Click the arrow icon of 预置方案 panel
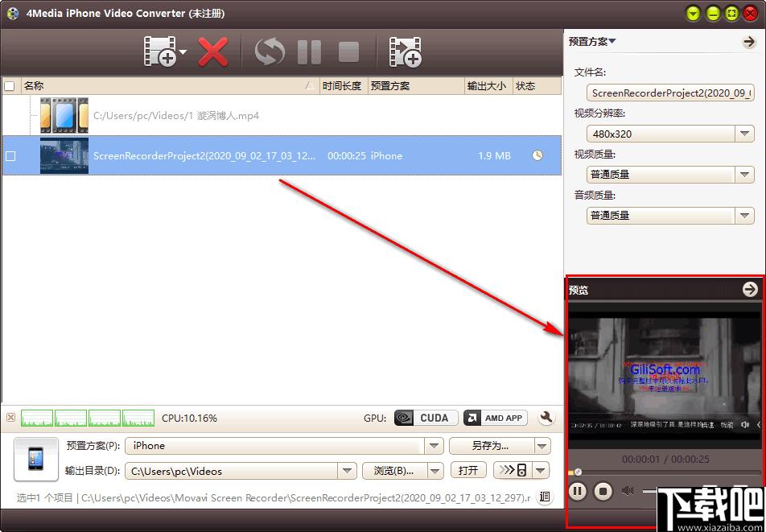The width and height of the screenshot is (766, 532). [x=749, y=42]
